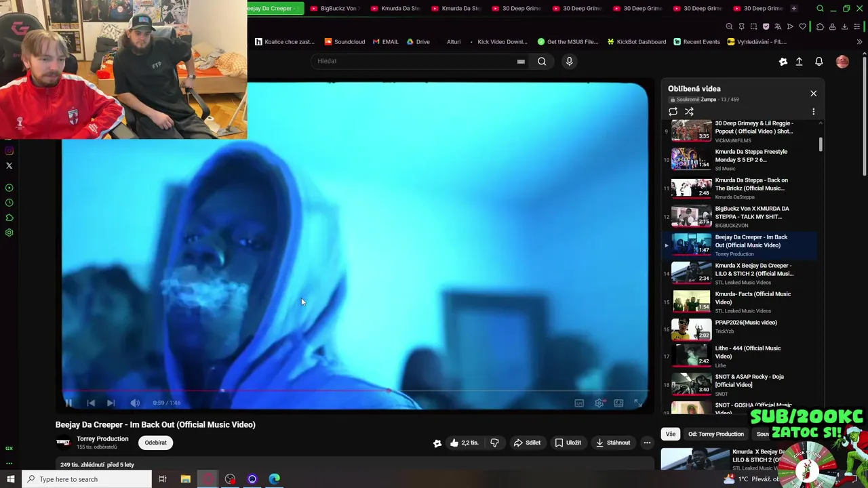Open Drive bookmark
The image size is (868, 488).
pos(418,41)
